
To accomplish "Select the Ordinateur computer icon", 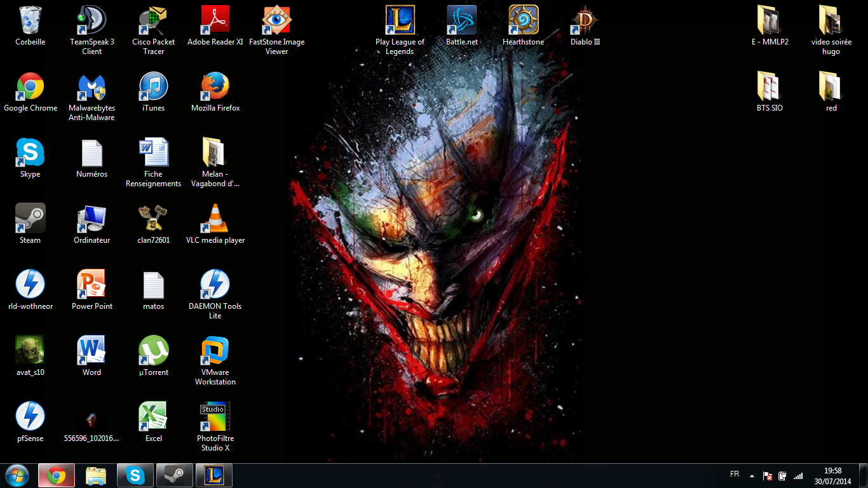I will (x=92, y=219).
